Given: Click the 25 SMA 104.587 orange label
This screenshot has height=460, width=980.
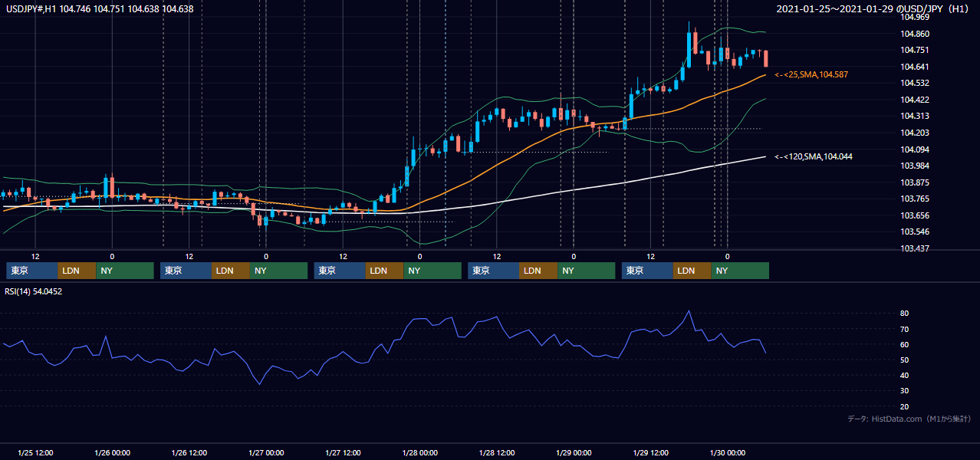Looking at the screenshot, I should pyautogui.click(x=811, y=74).
